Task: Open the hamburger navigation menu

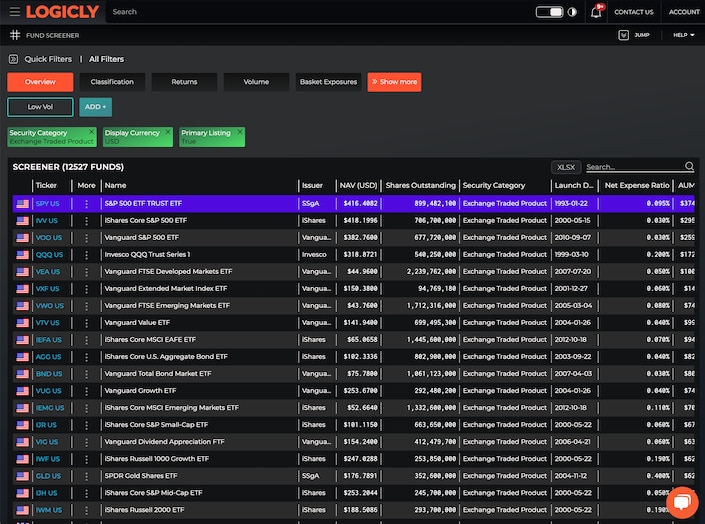Action: [14, 11]
